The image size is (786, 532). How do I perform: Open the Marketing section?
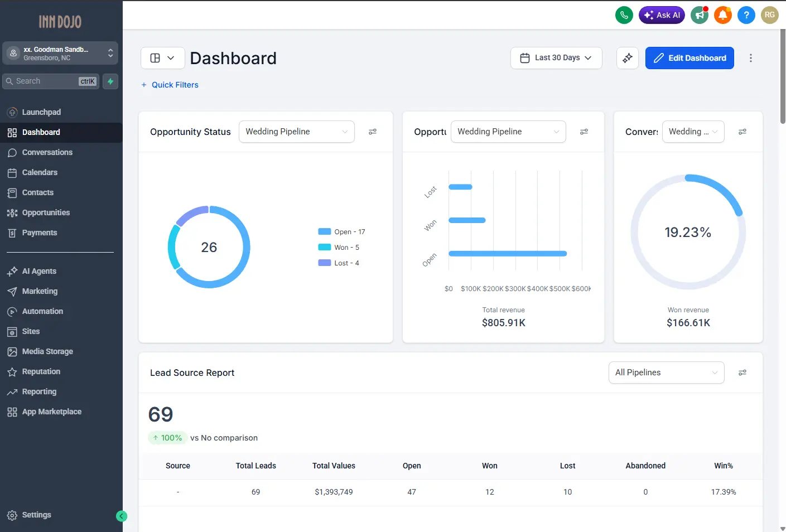coord(40,291)
